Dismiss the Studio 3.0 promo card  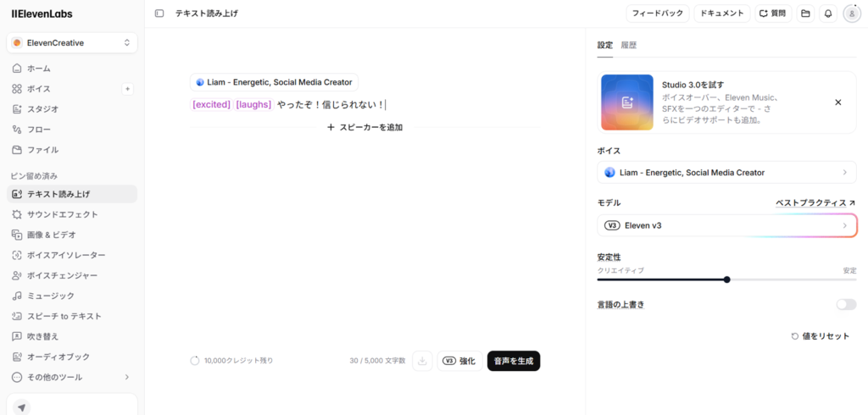pos(838,102)
